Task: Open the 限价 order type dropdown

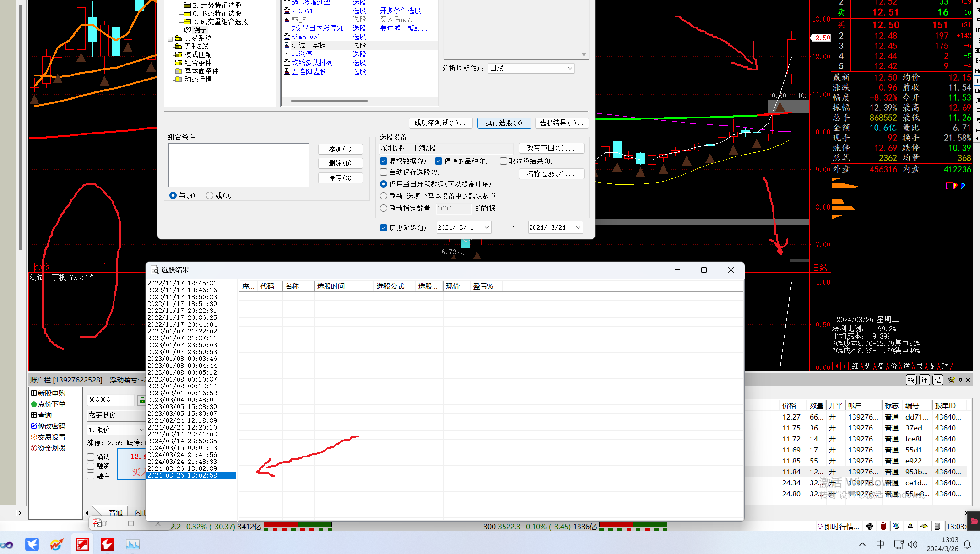Action: [x=116, y=430]
